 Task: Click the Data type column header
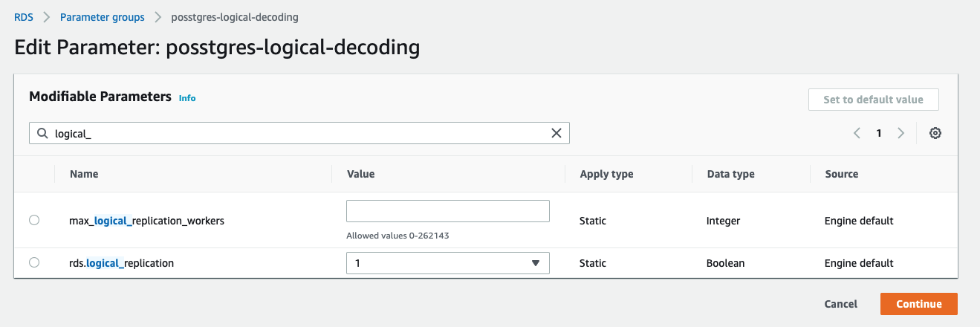pyautogui.click(x=730, y=174)
